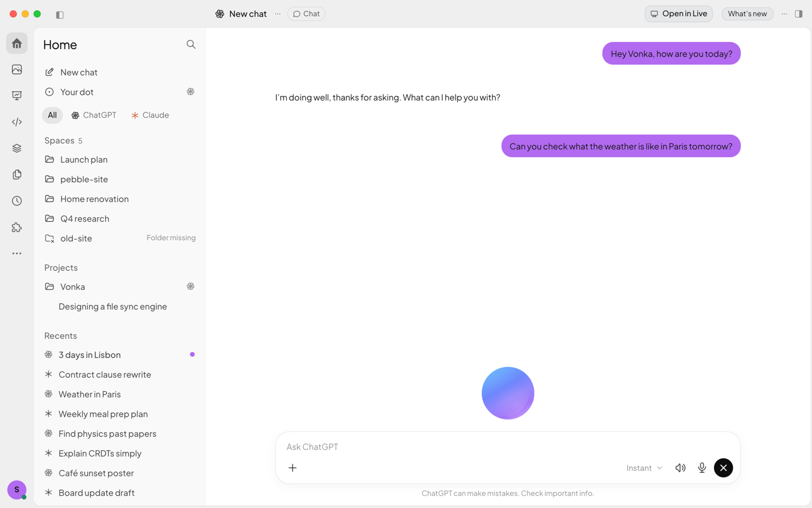Start a New chat from sidebar
Screen dimensions: 812x508
tap(119, 72)
